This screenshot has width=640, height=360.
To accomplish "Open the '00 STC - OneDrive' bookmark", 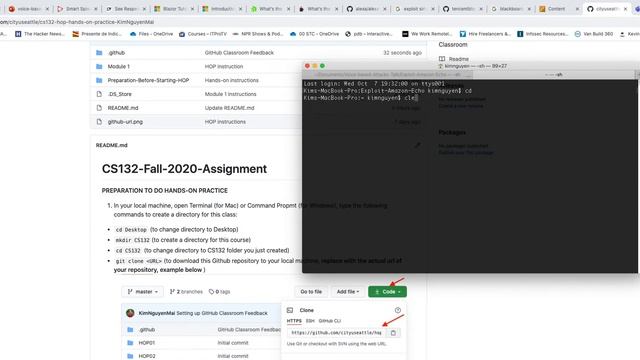I will click(x=314, y=34).
